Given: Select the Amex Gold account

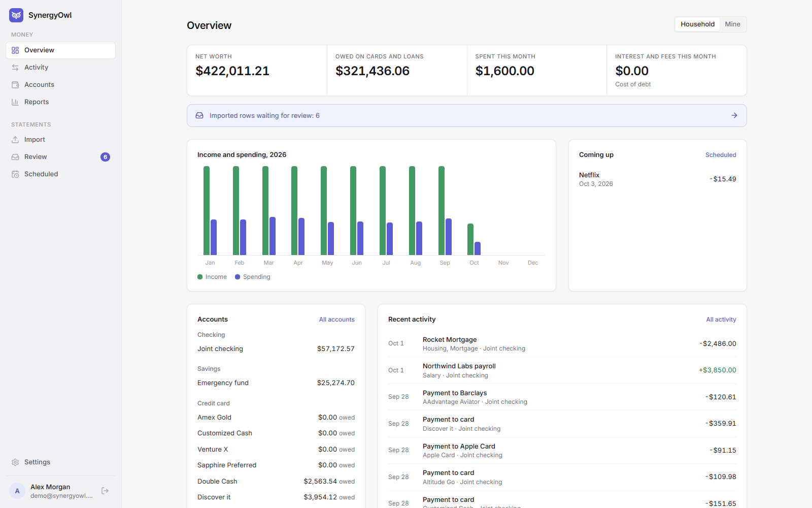Looking at the screenshot, I should tap(276, 418).
